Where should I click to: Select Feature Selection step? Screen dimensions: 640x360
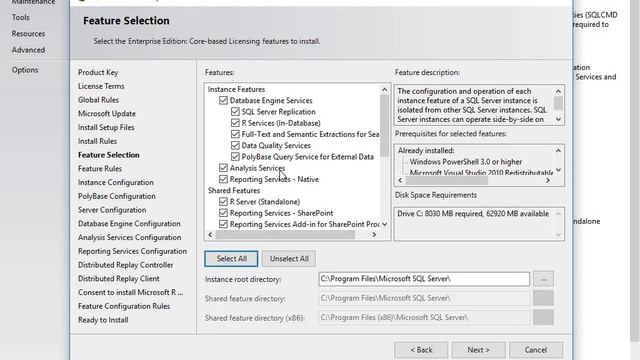(x=109, y=155)
